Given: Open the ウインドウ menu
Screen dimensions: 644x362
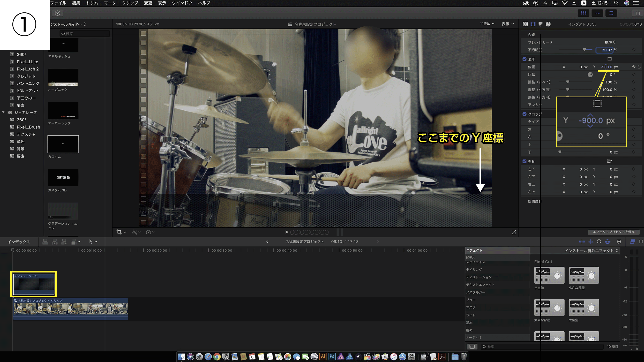Looking at the screenshot, I should point(182,3).
